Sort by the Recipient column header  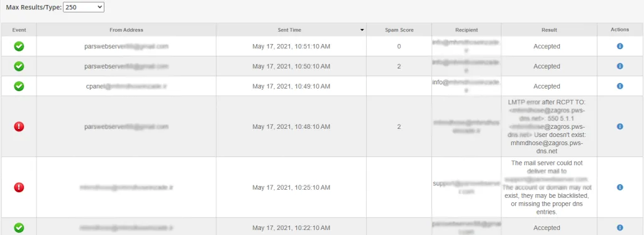pos(466,30)
